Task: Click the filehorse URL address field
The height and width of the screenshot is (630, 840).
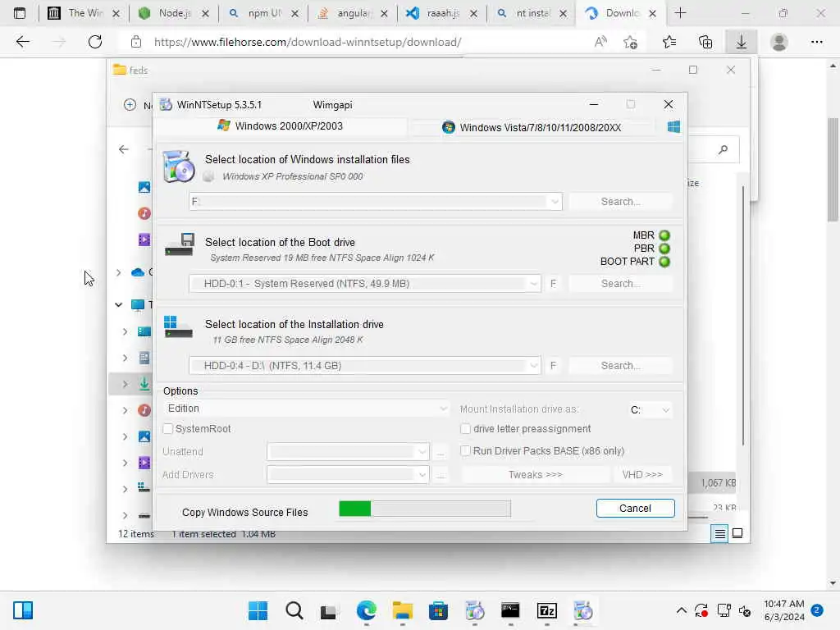Action: [308, 42]
